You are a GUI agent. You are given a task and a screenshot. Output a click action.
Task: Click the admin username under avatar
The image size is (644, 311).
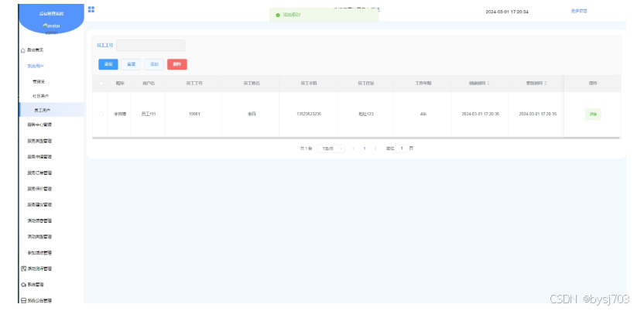pyautogui.click(x=51, y=32)
